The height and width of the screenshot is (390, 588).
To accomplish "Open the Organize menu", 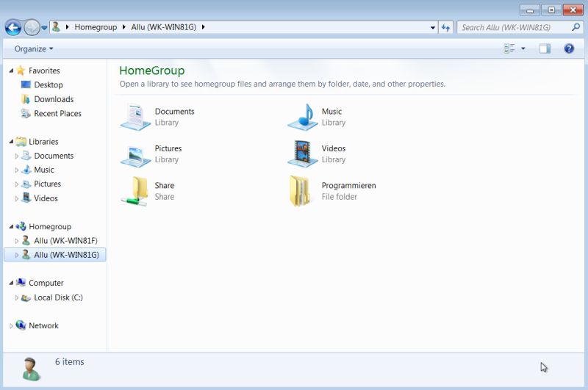I will tap(34, 49).
